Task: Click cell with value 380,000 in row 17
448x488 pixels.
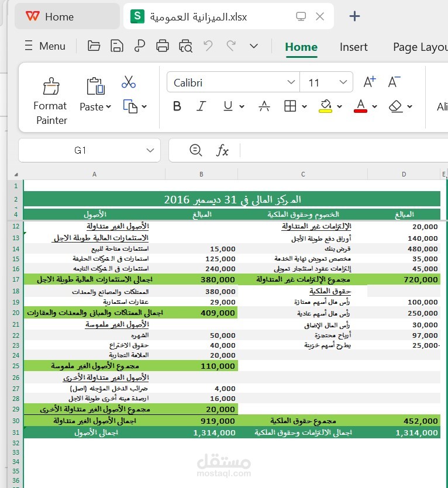Action: pyautogui.click(x=202, y=279)
